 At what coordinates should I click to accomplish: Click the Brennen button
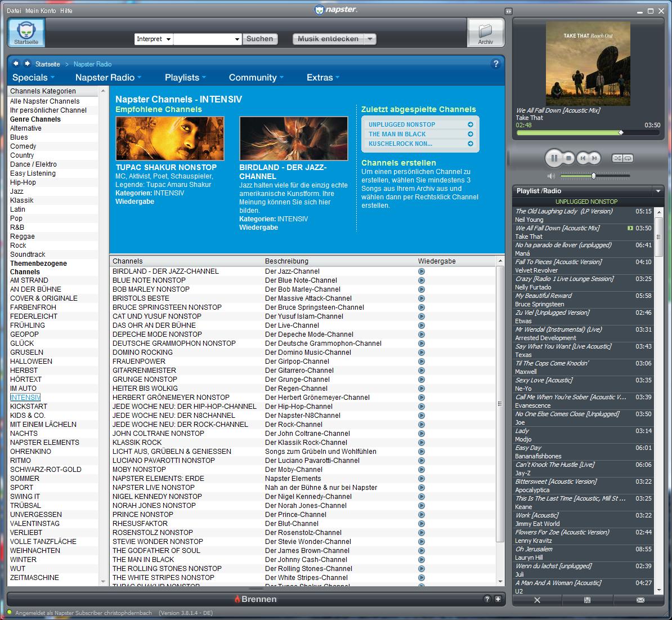[256, 599]
